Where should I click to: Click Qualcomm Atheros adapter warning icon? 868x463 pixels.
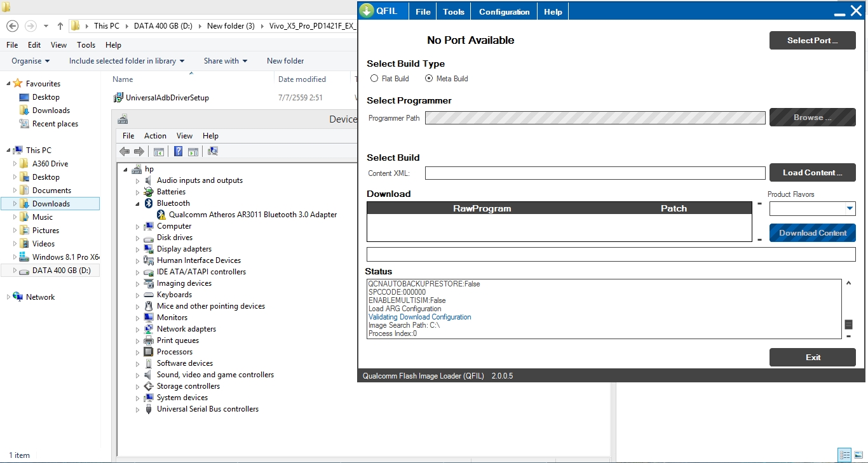pos(161,215)
